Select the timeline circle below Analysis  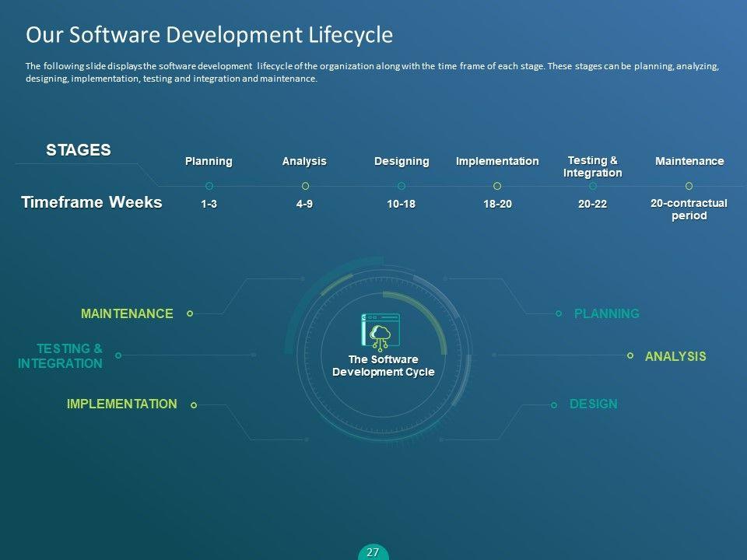305,186
